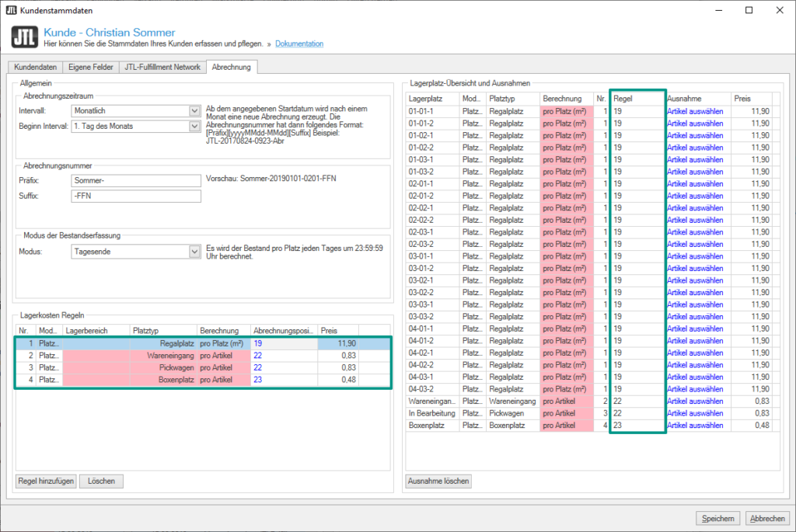This screenshot has width=796, height=532.
Task: Switch to the Kundendaten tab
Action: (37, 68)
